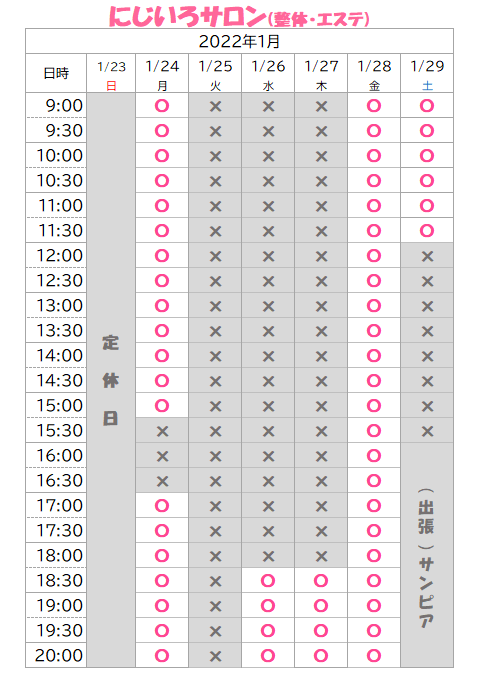Click the 1/29 Saturday column header
The width and height of the screenshot is (479, 693).
click(x=427, y=73)
